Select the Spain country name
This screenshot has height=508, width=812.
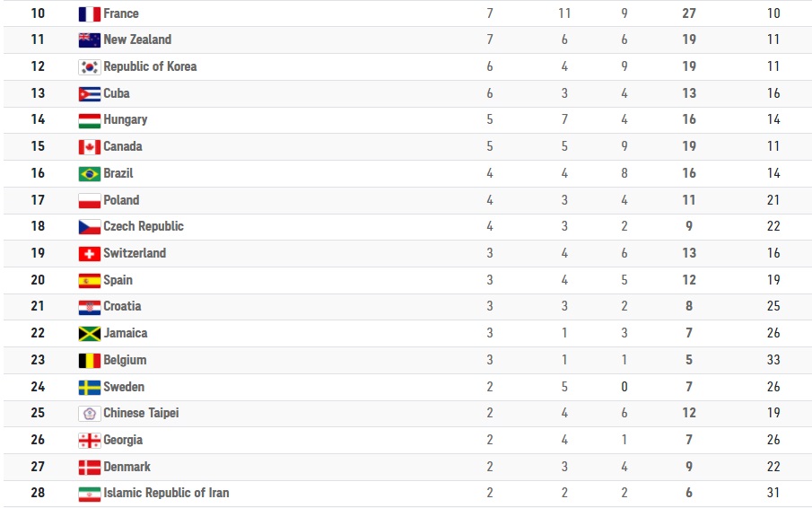(118, 280)
